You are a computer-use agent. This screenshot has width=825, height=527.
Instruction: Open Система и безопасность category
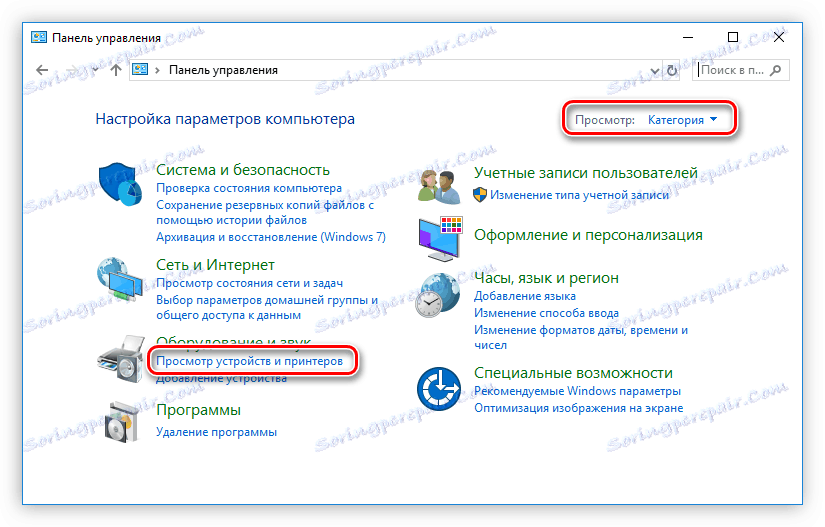tap(243, 170)
